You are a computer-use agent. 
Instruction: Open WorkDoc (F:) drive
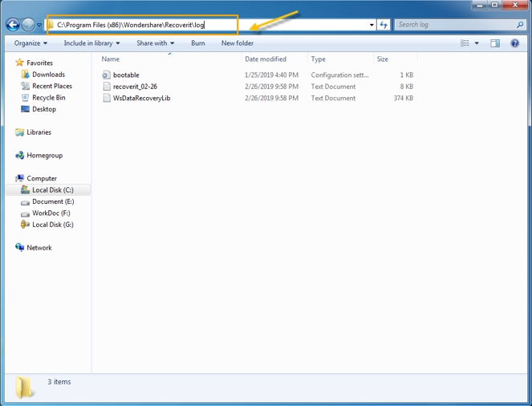pyautogui.click(x=51, y=213)
